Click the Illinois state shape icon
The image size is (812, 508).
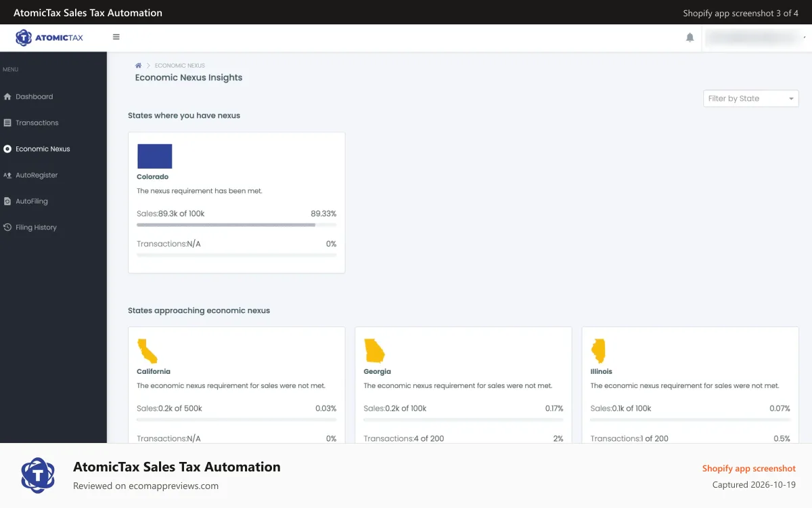coord(599,351)
